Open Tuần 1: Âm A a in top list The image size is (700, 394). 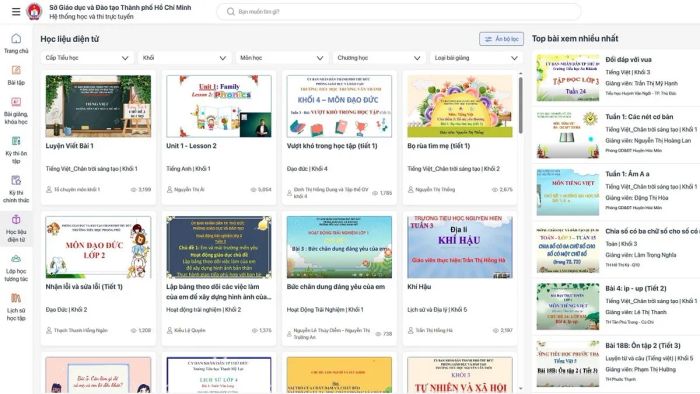[627, 174]
